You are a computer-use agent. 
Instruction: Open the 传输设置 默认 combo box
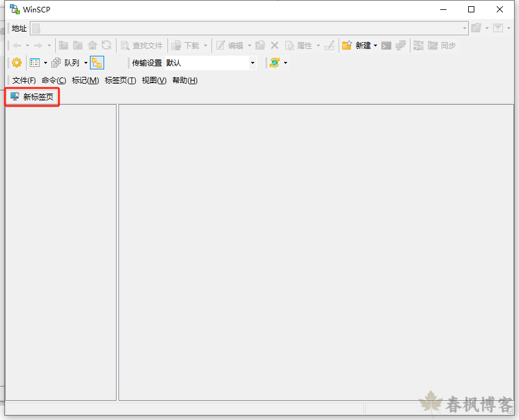click(210, 63)
